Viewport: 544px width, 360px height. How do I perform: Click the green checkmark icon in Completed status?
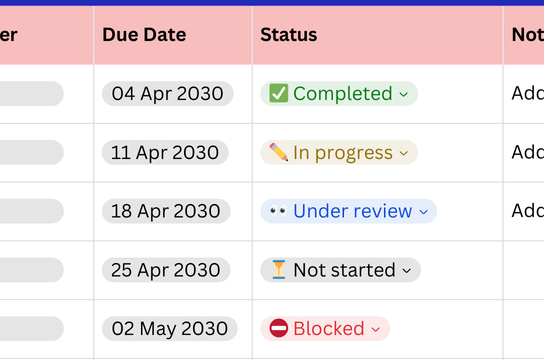[x=279, y=93]
